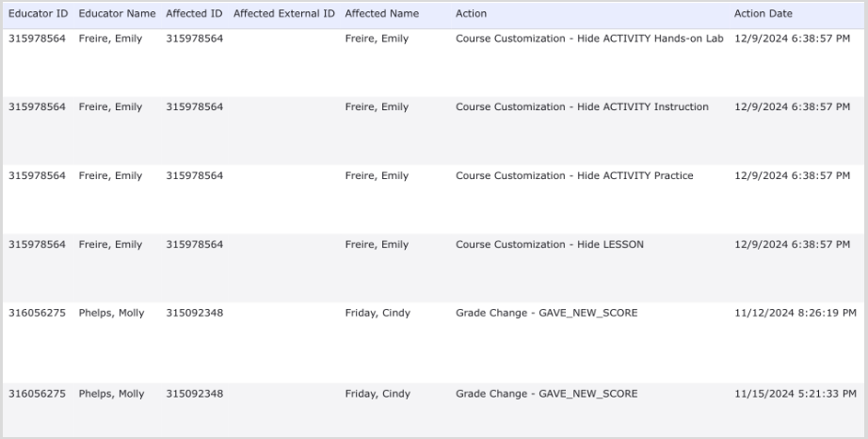Click the Hide ACTIVITY Instruction action cell
This screenshot has width=868, height=439.
(x=582, y=107)
